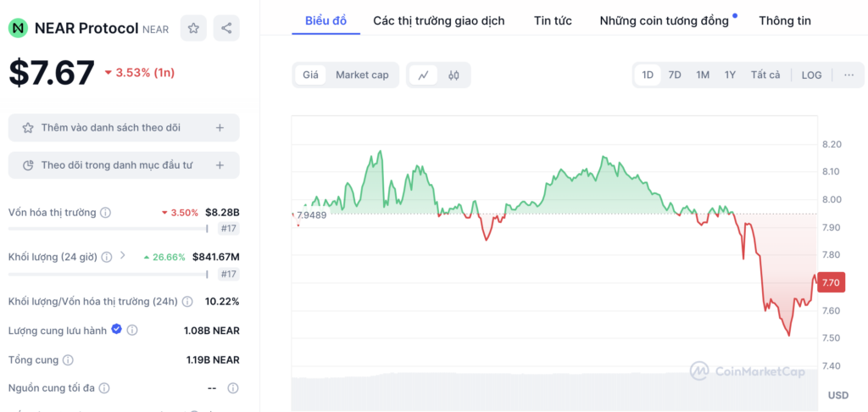The image size is (868, 412).
Task: Click the verified badge by Lượng cung lưu hành
Action: [x=116, y=330]
